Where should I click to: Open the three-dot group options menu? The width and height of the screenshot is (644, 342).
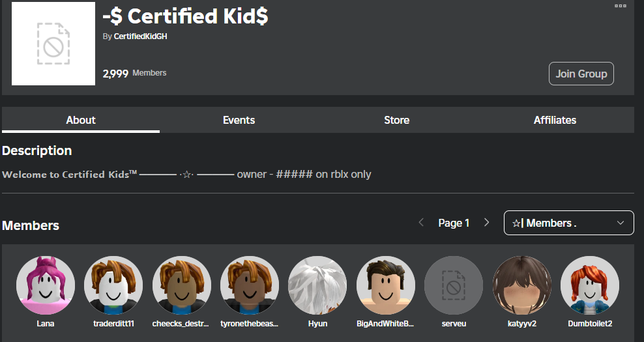click(620, 6)
